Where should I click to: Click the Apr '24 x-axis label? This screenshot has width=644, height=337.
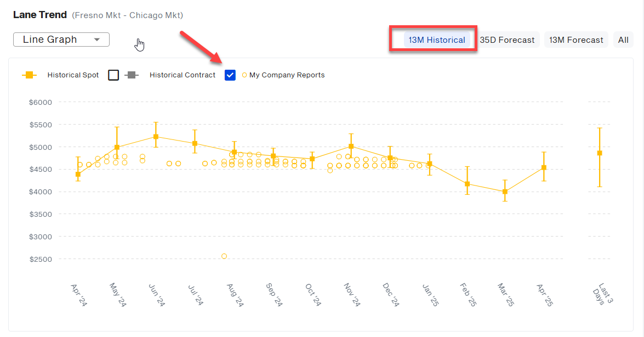(79, 295)
